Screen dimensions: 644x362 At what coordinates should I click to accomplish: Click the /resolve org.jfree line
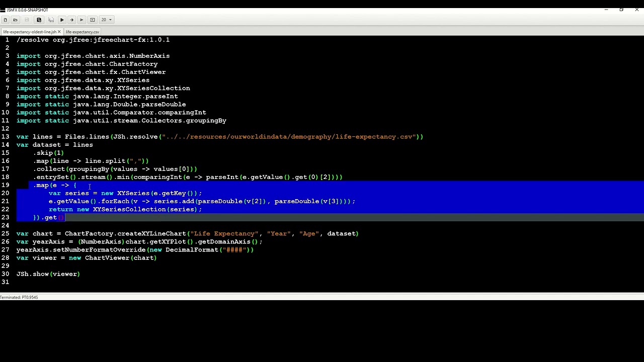(x=93, y=40)
